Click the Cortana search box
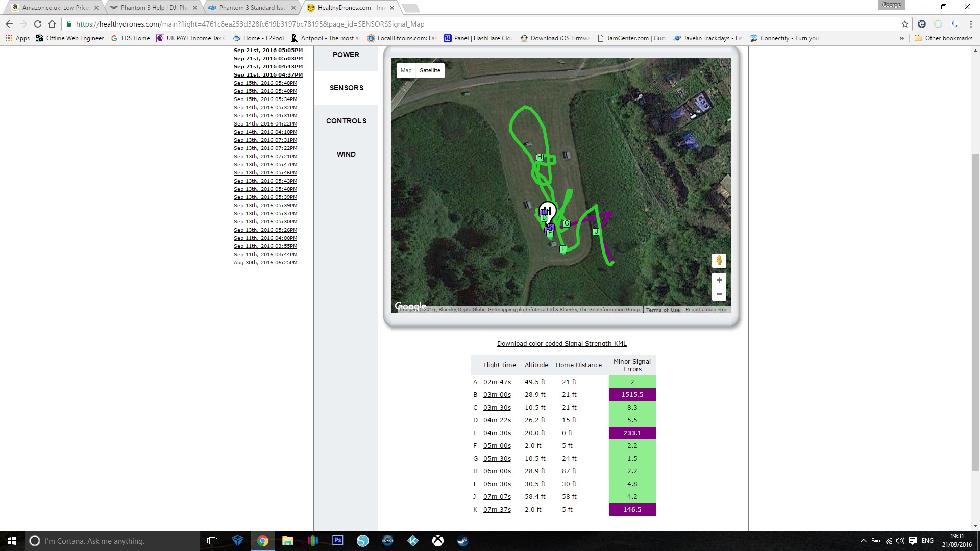Image resolution: width=980 pixels, height=551 pixels. (x=112, y=541)
